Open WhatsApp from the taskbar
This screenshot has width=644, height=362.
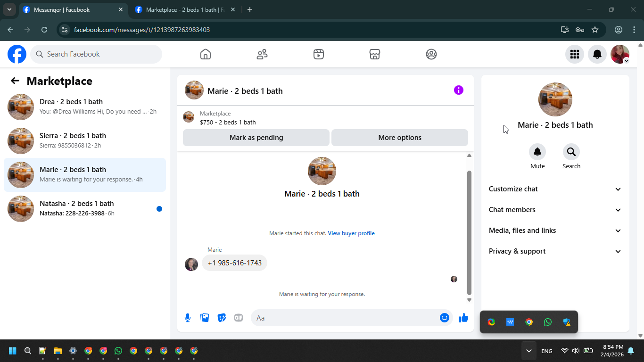pyautogui.click(x=118, y=351)
